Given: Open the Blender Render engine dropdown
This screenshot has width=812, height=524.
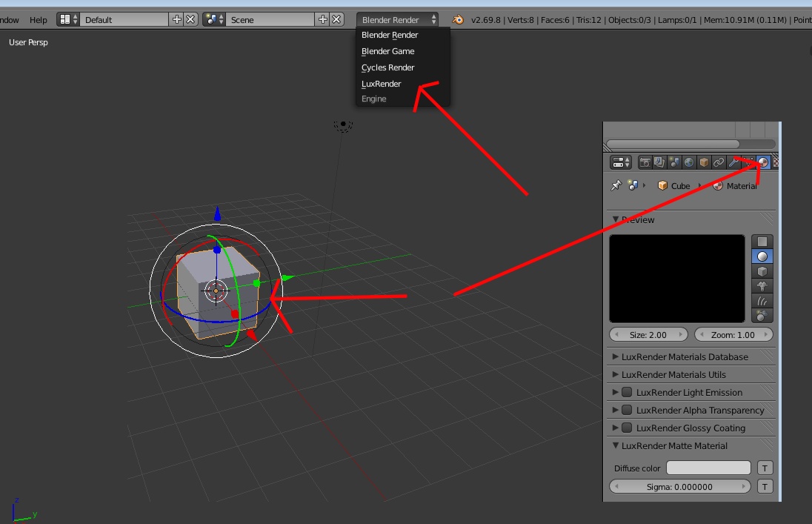Looking at the screenshot, I should [397, 20].
